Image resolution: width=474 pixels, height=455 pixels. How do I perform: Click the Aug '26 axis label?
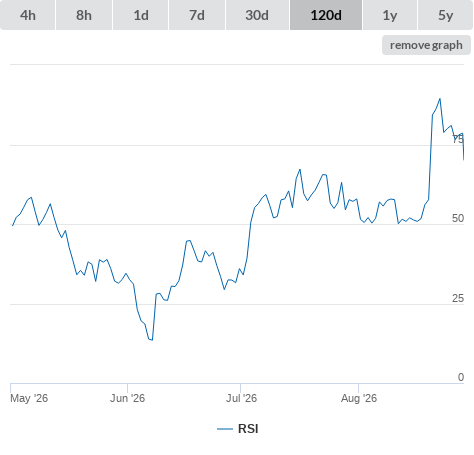click(359, 398)
